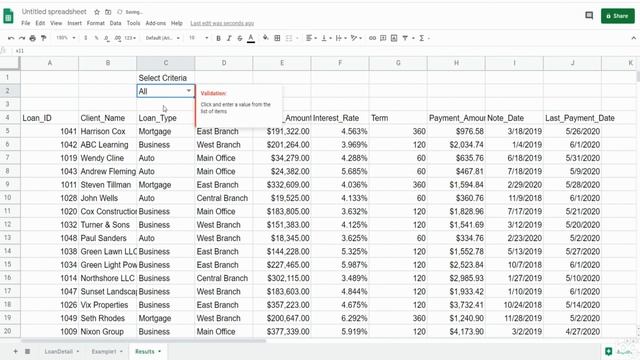Open the fill color picker
The width and height of the screenshot is (640, 360).
click(266, 38)
